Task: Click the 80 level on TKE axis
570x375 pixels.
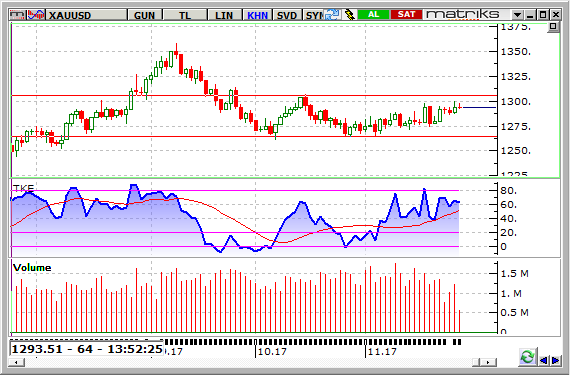Action: [x=509, y=191]
